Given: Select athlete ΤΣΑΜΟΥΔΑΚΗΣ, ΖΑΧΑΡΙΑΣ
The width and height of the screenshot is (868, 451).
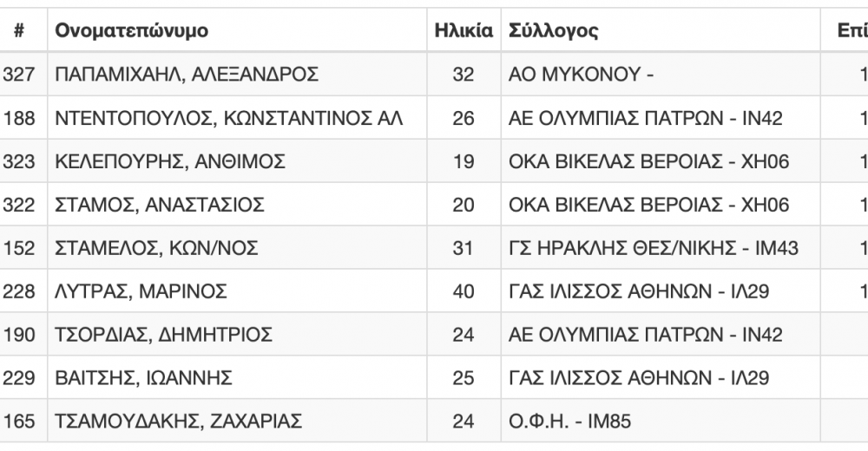Looking at the screenshot, I should [x=178, y=422].
